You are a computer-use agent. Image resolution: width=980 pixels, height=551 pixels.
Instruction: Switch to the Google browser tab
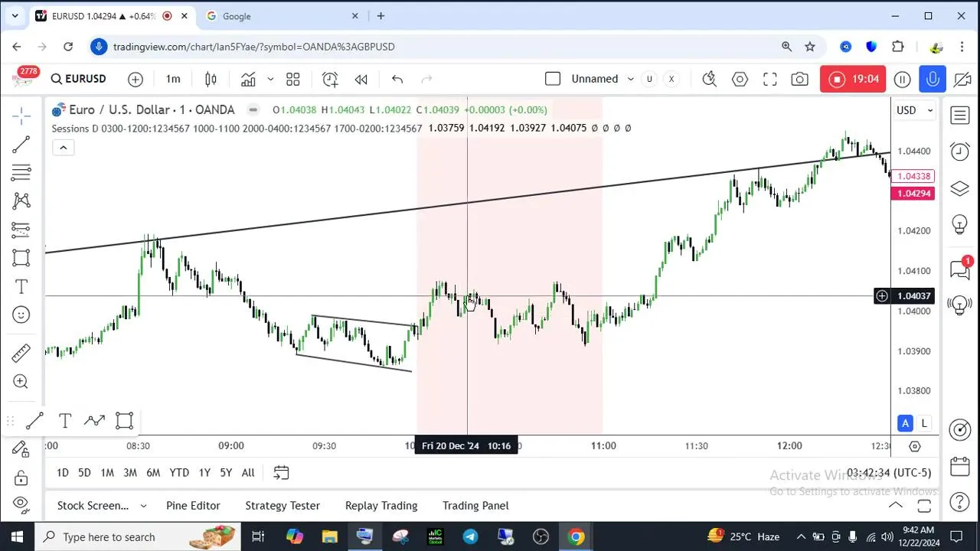tap(281, 16)
